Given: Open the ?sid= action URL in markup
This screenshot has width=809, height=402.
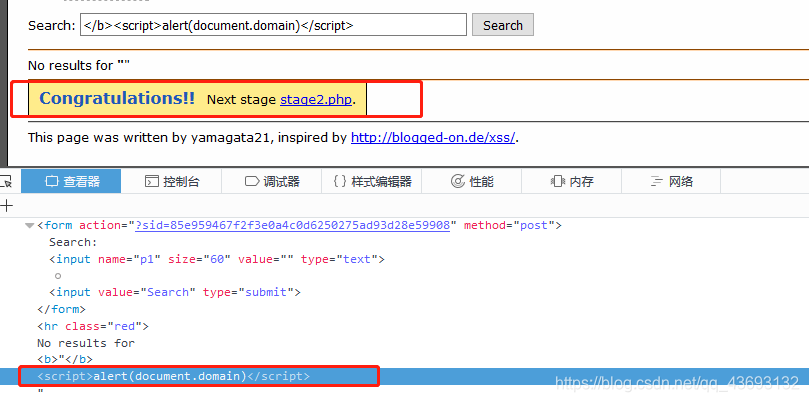Looking at the screenshot, I should 293,226.
